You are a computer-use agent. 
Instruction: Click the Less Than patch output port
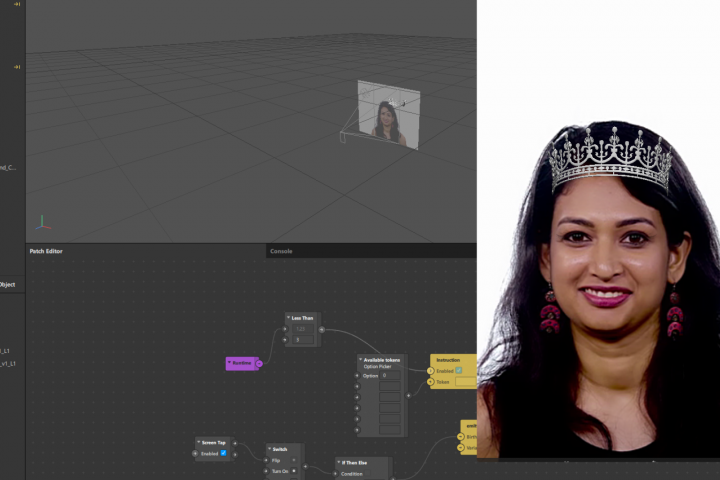tap(321, 329)
